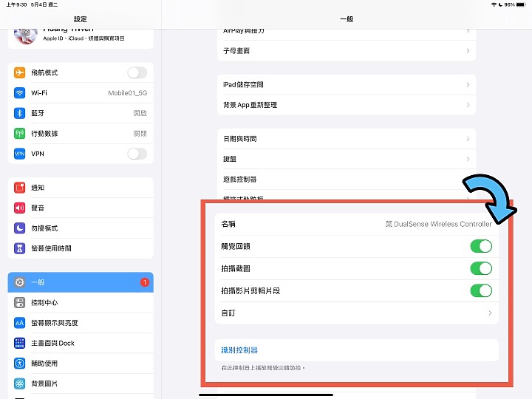Tap the Accessibility icon (輔助使用)
The height and width of the screenshot is (399, 532).
20,364
